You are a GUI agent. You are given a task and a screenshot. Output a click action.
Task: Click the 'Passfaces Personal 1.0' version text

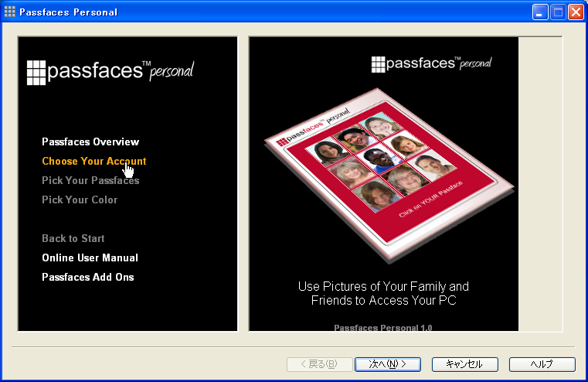pyautogui.click(x=383, y=328)
